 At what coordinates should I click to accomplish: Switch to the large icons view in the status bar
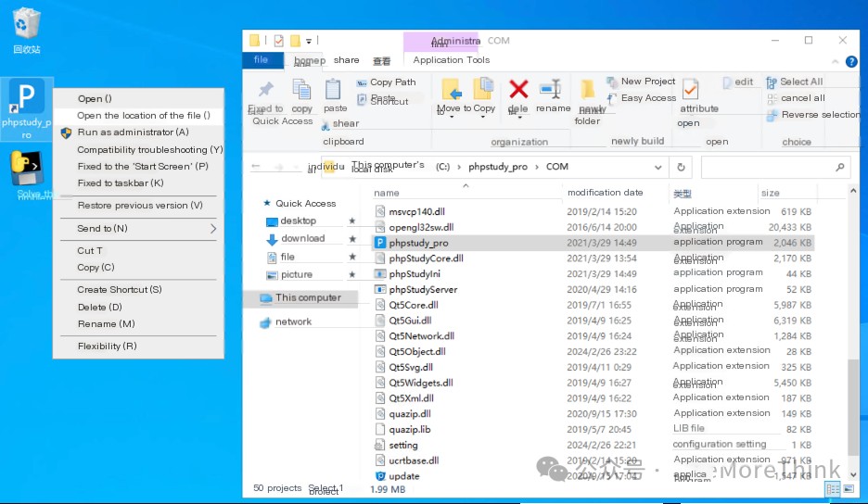pos(849,489)
